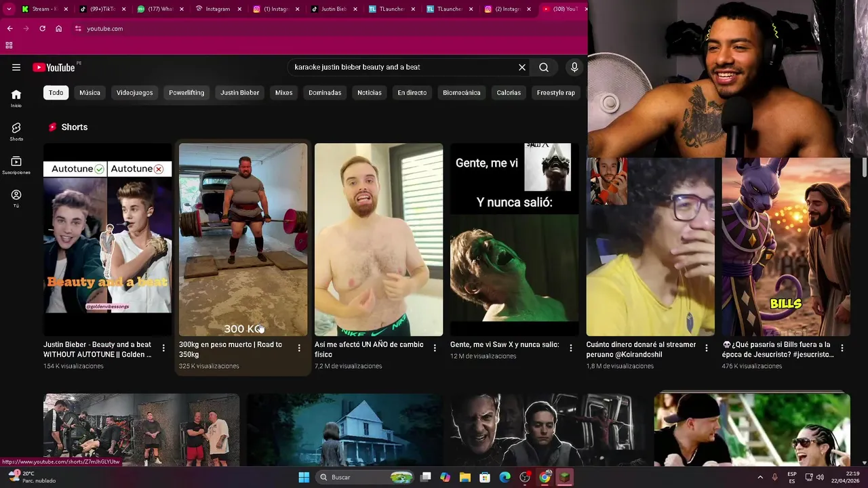Image resolution: width=868 pixels, height=488 pixels.
Task: Open the BILLS Jesucristo short thumbnail
Action: (x=786, y=247)
